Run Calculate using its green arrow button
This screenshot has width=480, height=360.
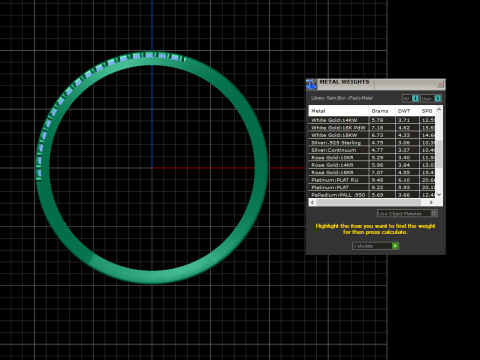coord(395,246)
